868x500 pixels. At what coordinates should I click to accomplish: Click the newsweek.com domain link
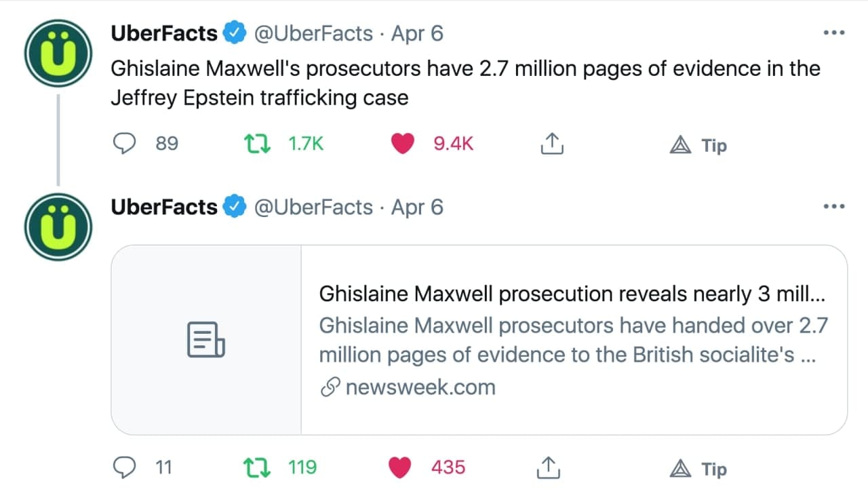point(420,387)
